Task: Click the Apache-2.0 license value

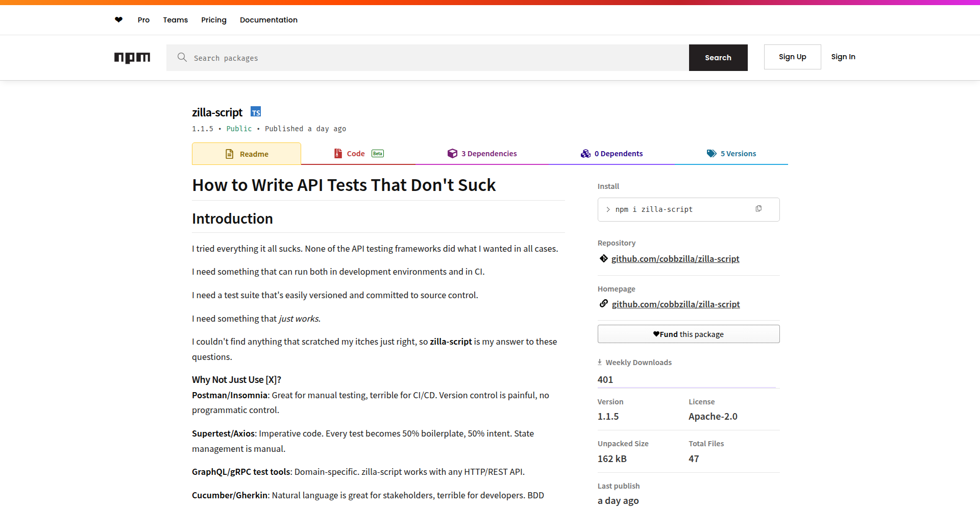Action: click(713, 417)
